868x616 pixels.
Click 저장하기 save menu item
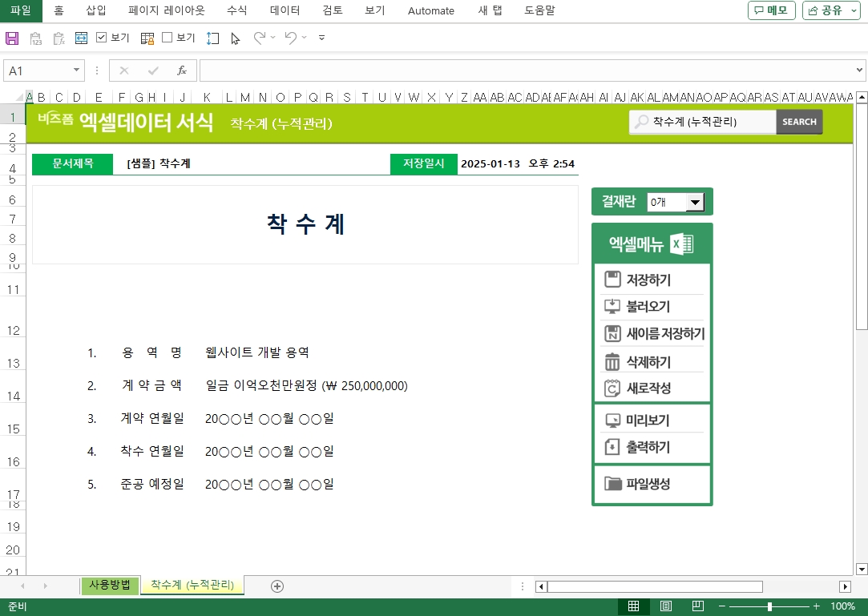coord(652,280)
